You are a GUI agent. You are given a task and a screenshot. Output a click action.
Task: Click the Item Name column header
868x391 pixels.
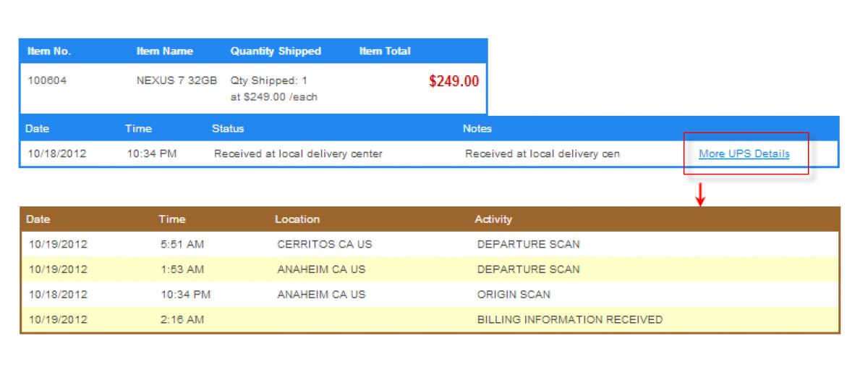(x=165, y=51)
